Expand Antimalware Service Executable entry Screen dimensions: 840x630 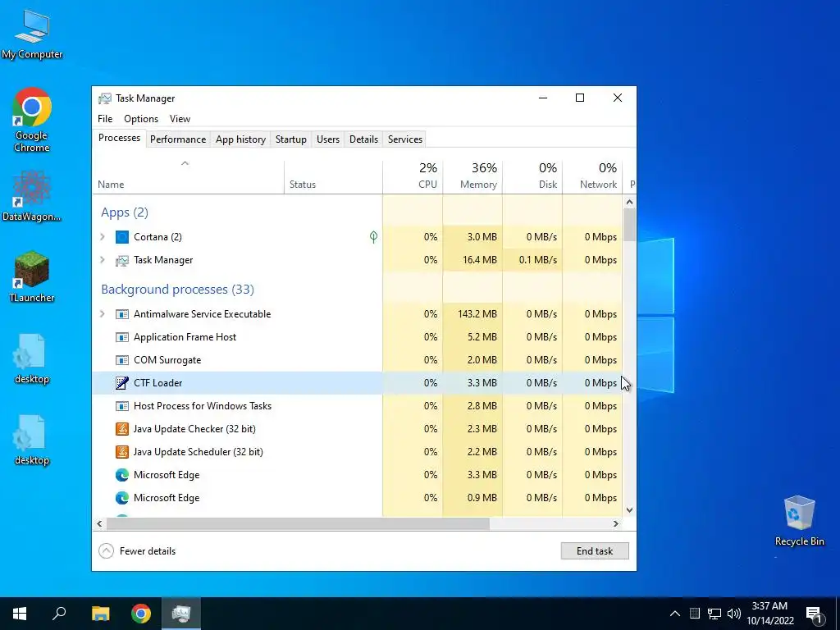[103, 314]
